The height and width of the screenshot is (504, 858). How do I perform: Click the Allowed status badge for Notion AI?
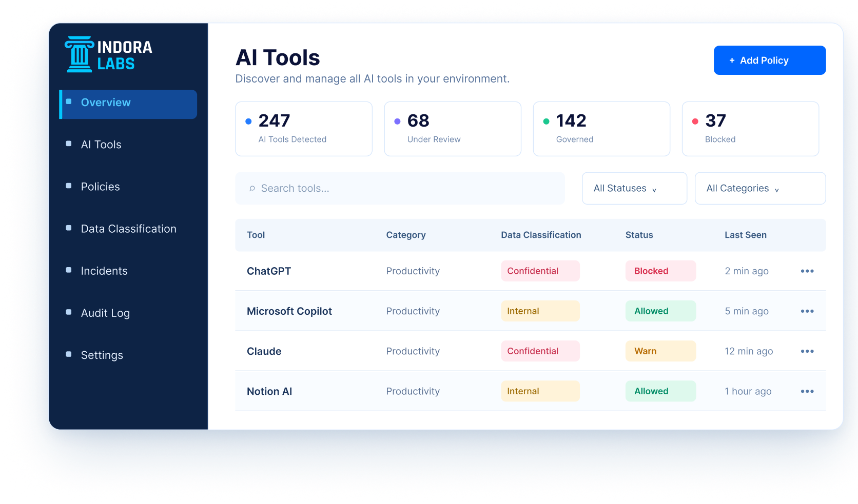660,391
